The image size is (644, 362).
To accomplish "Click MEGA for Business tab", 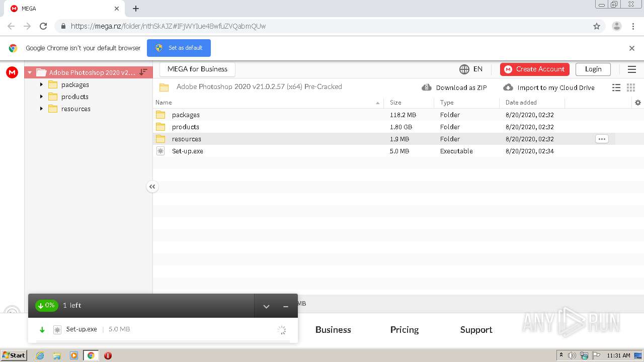I will pos(197,69).
